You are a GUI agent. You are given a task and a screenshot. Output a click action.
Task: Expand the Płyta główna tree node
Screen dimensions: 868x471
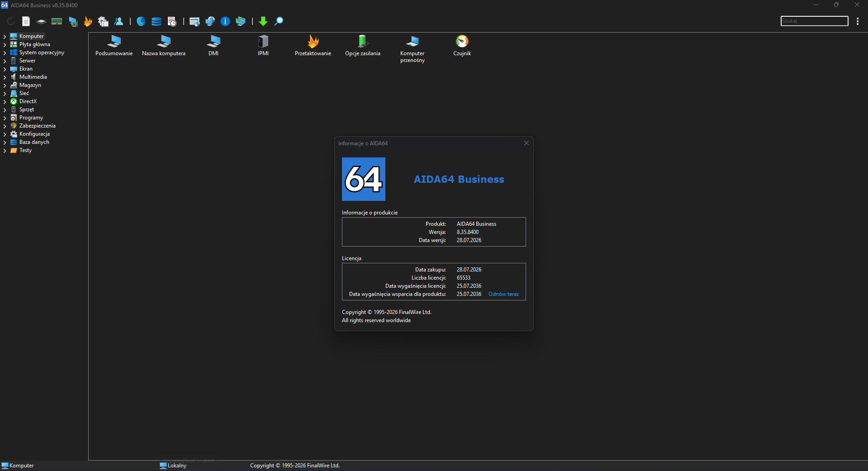pyautogui.click(x=5, y=45)
